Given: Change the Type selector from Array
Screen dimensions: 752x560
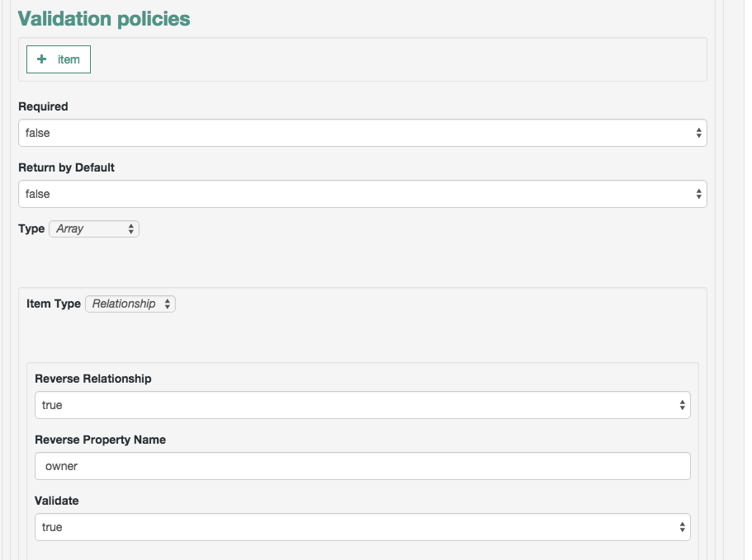Looking at the screenshot, I should click(x=94, y=229).
